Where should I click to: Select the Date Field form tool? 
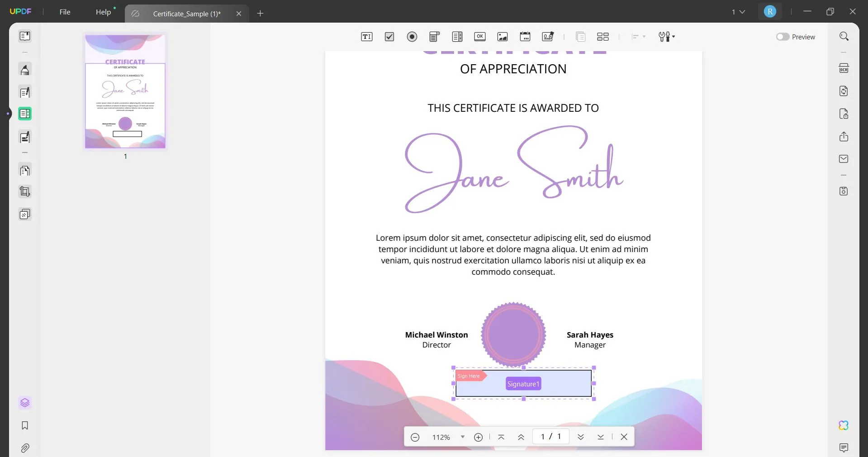pyautogui.click(x=525, y=37)
